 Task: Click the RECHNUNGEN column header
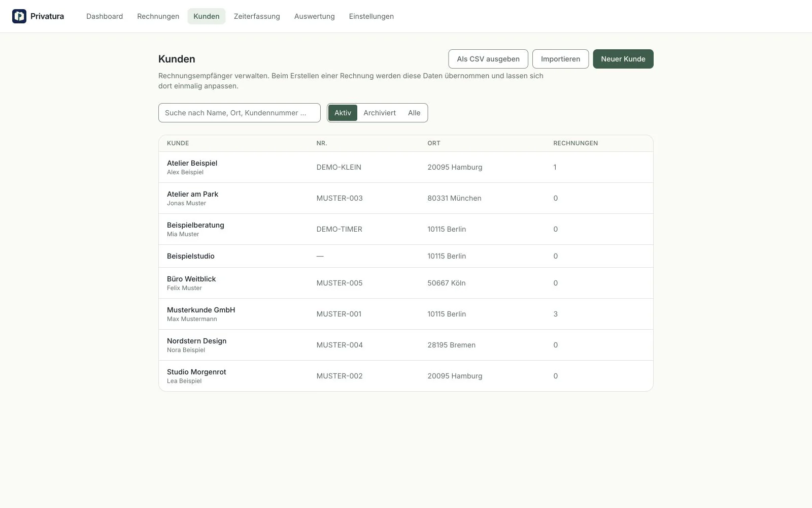(576, 143)
